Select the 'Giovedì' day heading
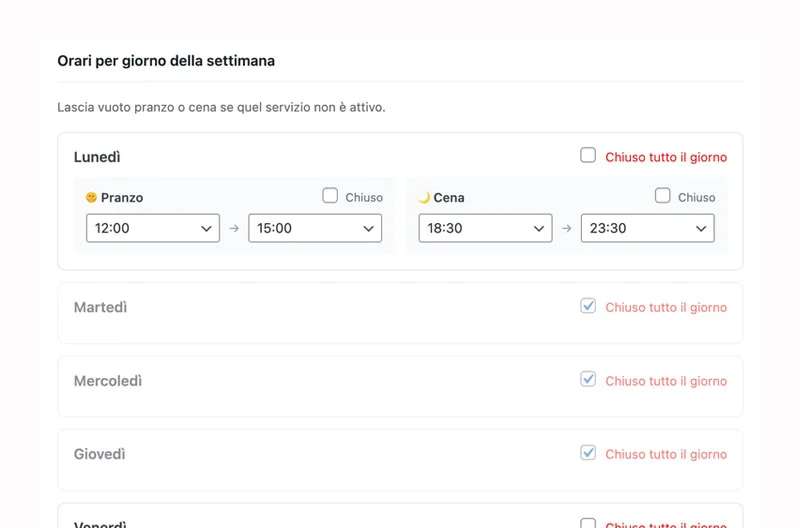800x528 pixels. click(x=99, y=455)
